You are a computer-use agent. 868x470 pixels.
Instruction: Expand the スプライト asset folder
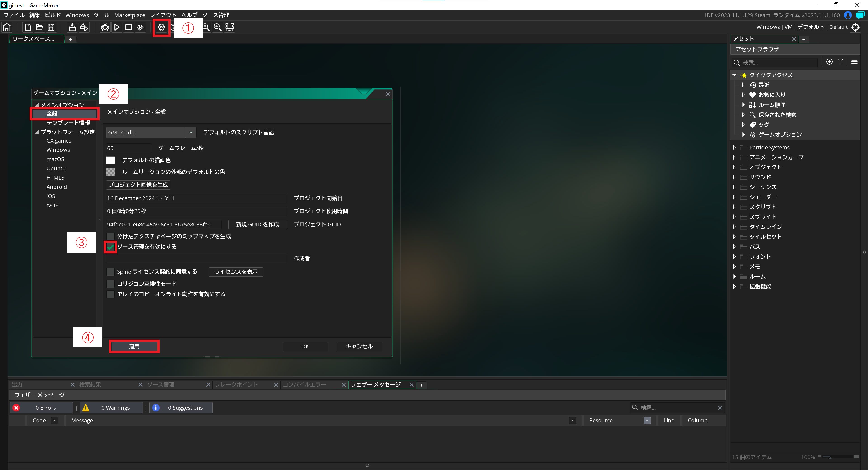[735, 217]
